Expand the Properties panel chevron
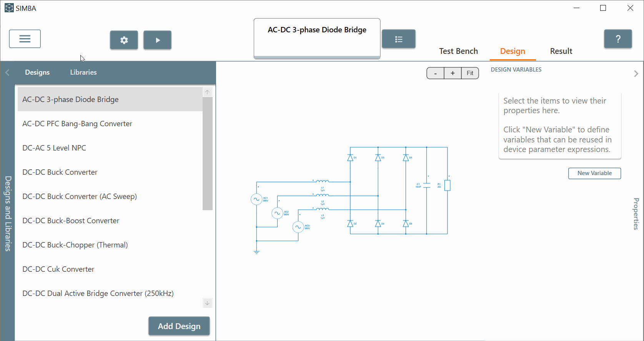644x341 pixels. 636,74
